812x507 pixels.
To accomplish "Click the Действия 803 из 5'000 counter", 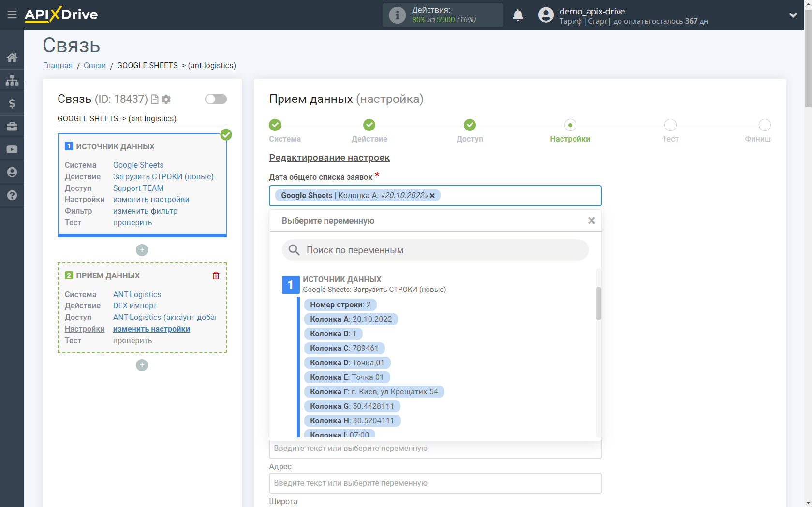I will pyautogui.click(x=443, y=15).
